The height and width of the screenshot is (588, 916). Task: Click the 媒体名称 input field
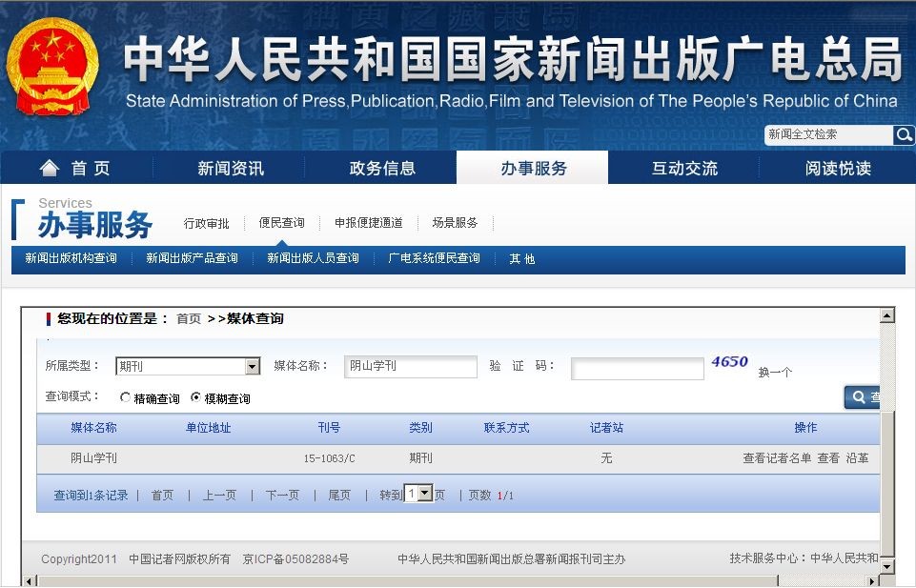411,366
